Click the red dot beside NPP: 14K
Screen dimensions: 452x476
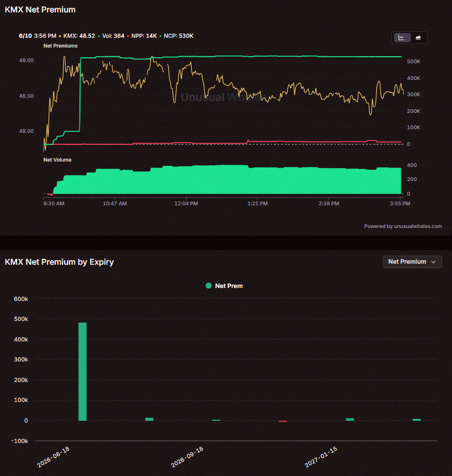[x=128, y=36]
